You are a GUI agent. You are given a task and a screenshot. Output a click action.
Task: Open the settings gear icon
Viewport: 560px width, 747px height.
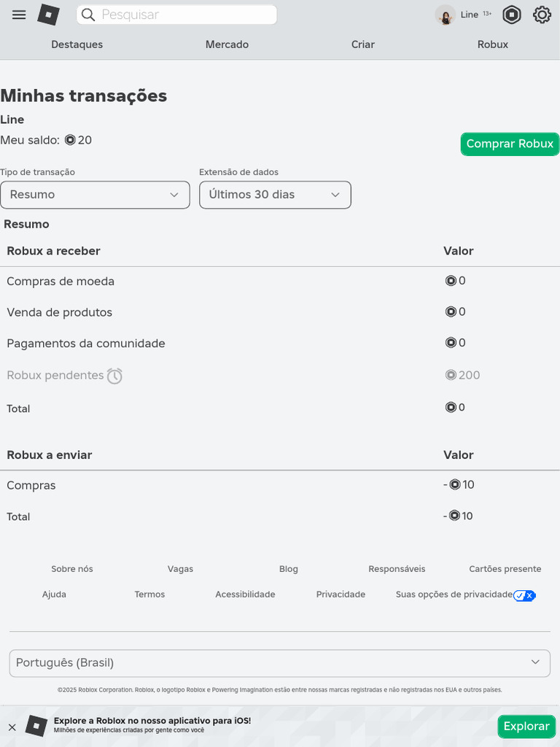542,15
